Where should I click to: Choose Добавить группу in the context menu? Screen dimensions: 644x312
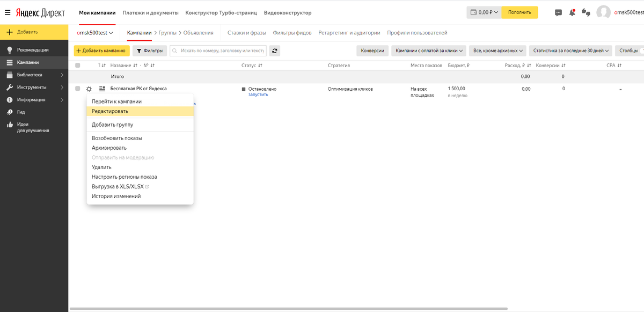click(140, 125)
